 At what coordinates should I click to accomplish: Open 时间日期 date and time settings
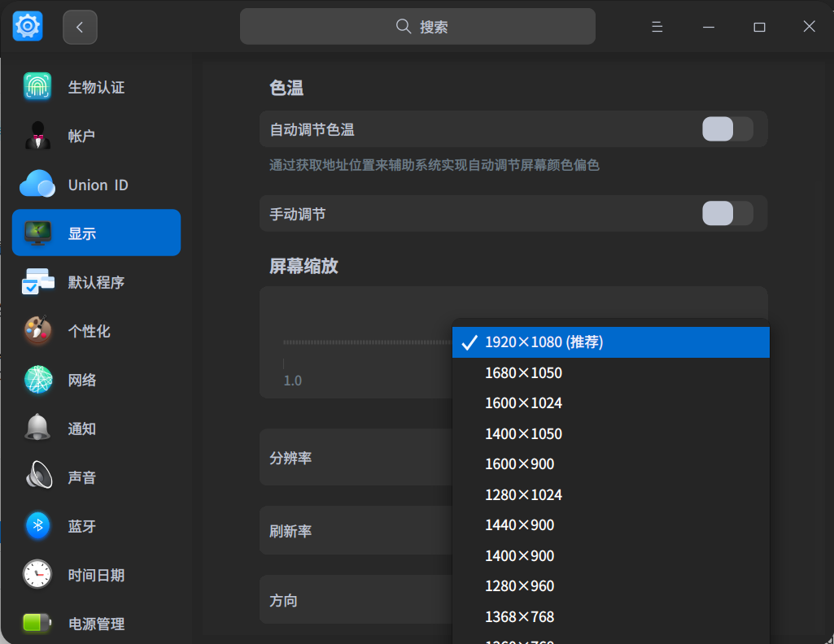tap(96, 575)
